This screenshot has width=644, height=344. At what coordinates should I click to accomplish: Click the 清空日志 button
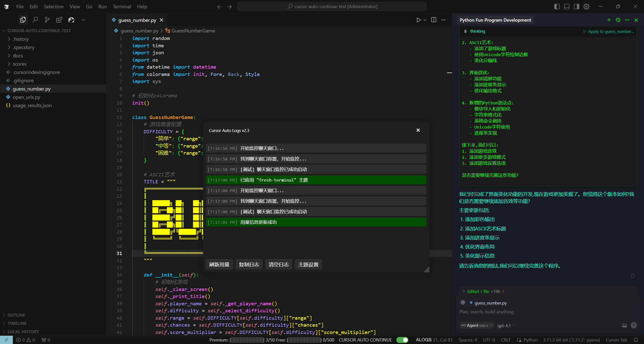279,264
